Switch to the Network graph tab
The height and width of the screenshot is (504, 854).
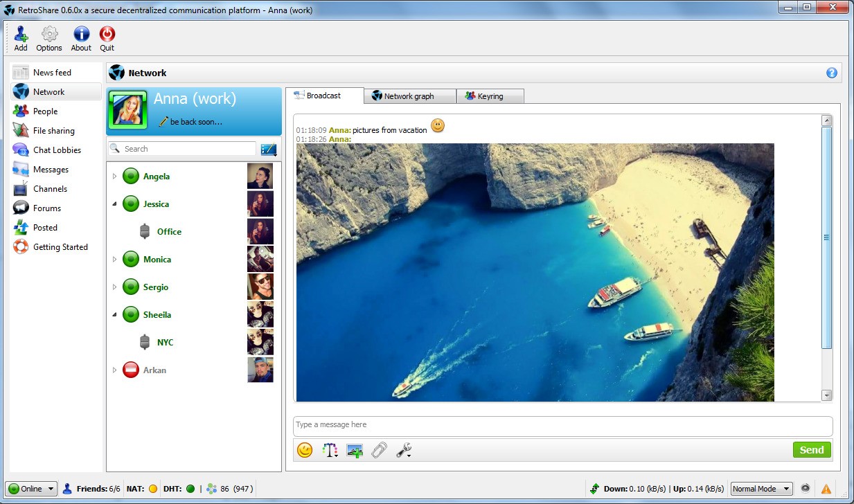click(x=409, y=96)
